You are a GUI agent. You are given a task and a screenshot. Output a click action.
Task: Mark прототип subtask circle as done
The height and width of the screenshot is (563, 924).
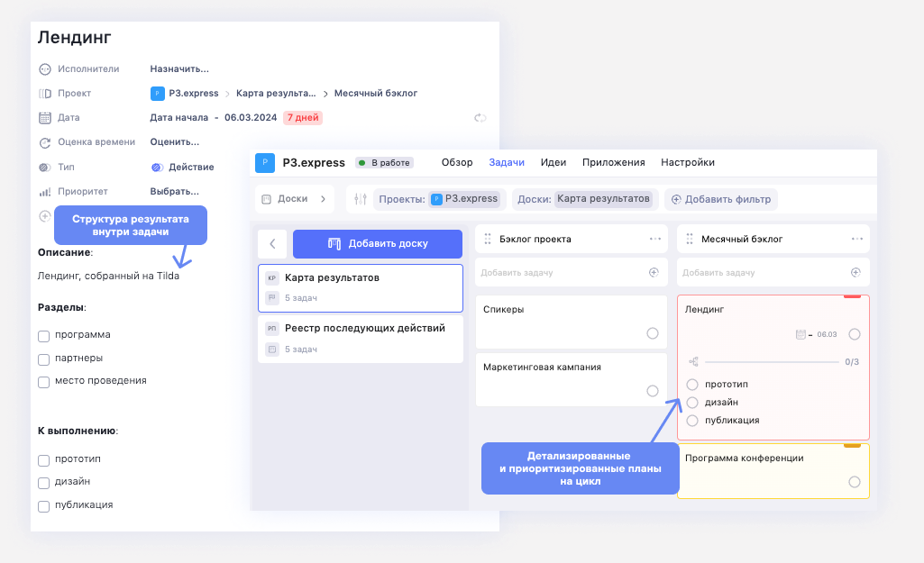coord(692,385)
